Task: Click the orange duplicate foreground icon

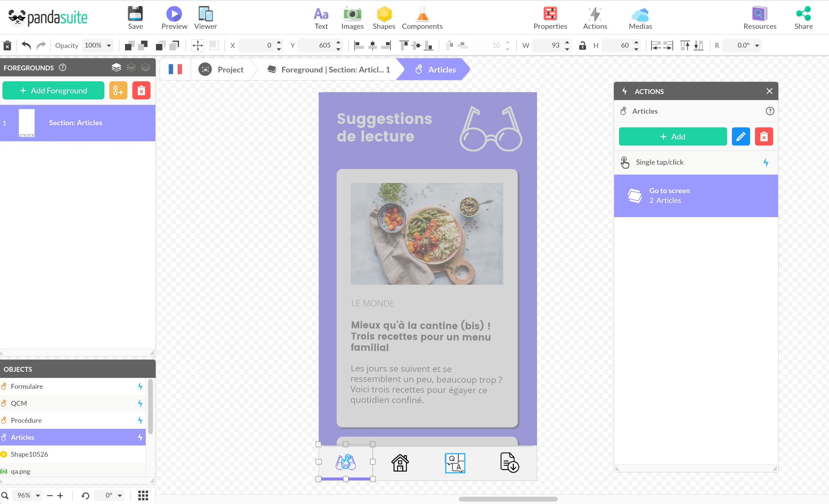Action: (118, 91)
